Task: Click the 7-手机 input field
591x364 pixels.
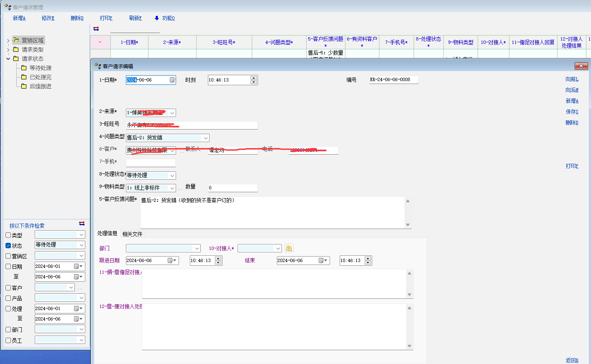Action: 151,163
